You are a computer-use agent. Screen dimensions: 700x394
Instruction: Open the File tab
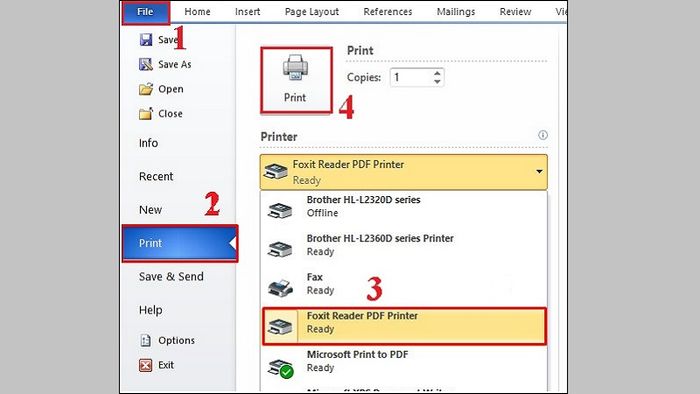coord(146,12)
